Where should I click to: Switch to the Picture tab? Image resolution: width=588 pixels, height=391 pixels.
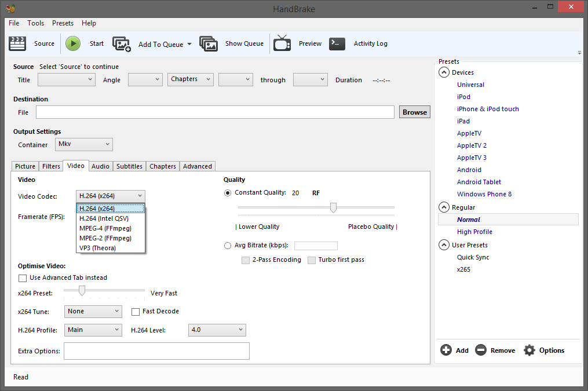pyautogui.click(x=25, y=166)
